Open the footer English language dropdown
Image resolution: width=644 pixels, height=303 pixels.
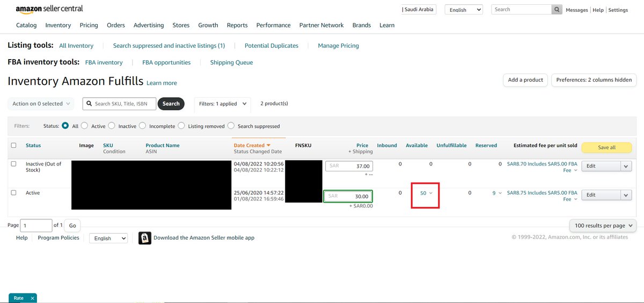click(x=108, y=239)
